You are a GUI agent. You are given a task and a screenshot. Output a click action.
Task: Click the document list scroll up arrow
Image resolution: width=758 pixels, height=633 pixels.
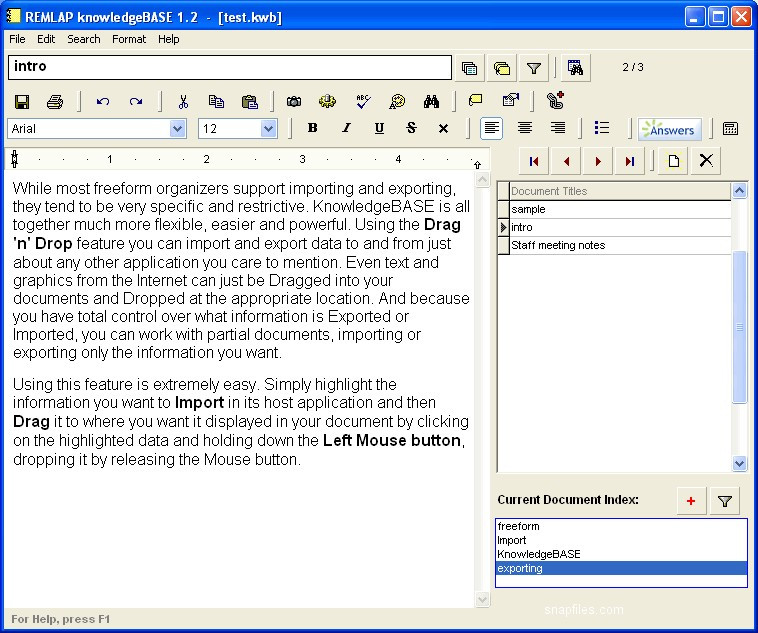point(739,191)
